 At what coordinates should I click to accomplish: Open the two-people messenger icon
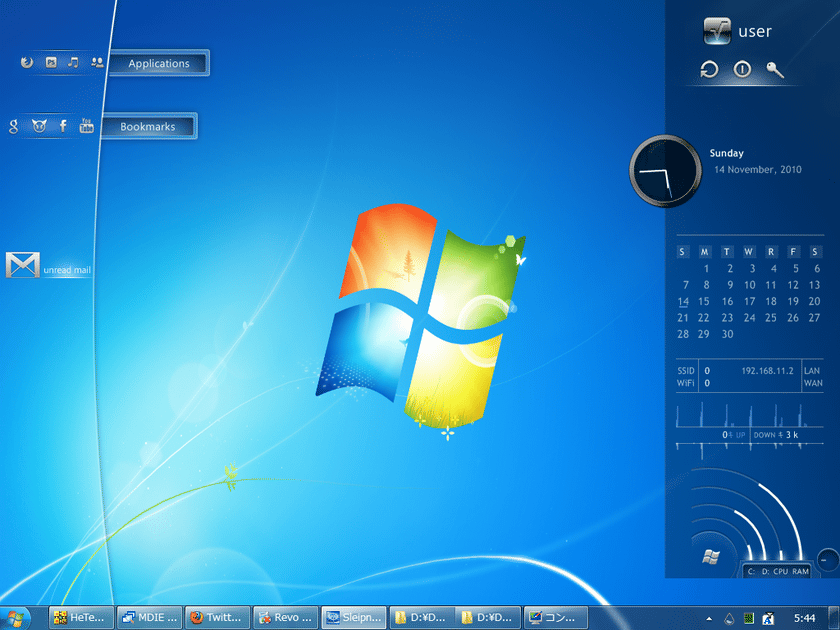97,63
